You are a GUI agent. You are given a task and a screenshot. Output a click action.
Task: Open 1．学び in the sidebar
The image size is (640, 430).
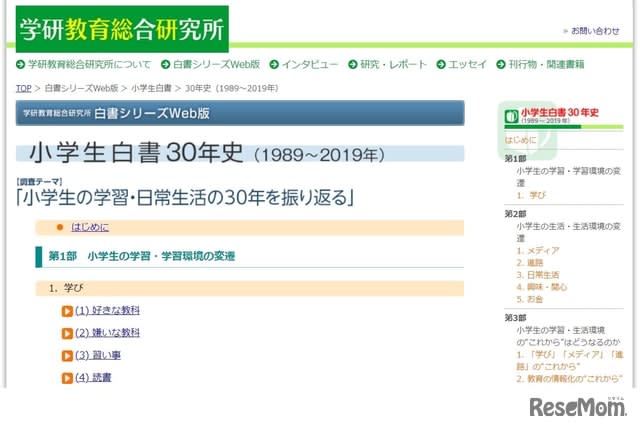coord(531,195)
